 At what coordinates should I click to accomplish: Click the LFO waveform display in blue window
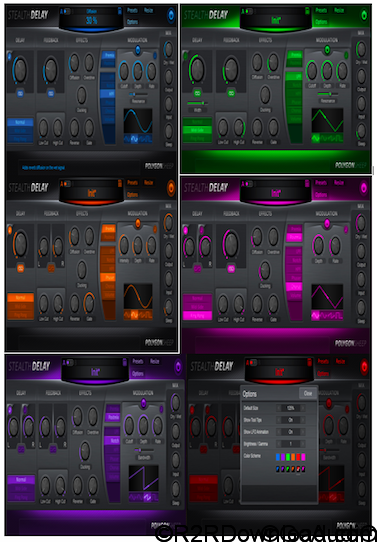click(x=138, y=121)
